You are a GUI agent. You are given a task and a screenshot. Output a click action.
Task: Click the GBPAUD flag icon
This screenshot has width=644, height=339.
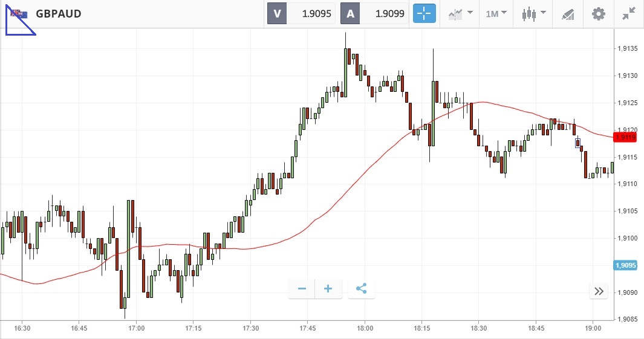tap(19, 13)
